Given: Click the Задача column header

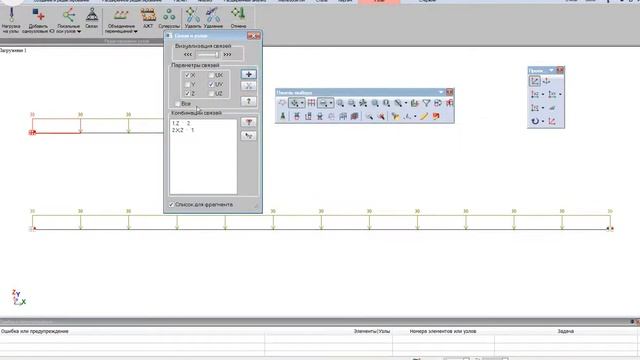Looking at the screenshot, I should pos(566,331).
